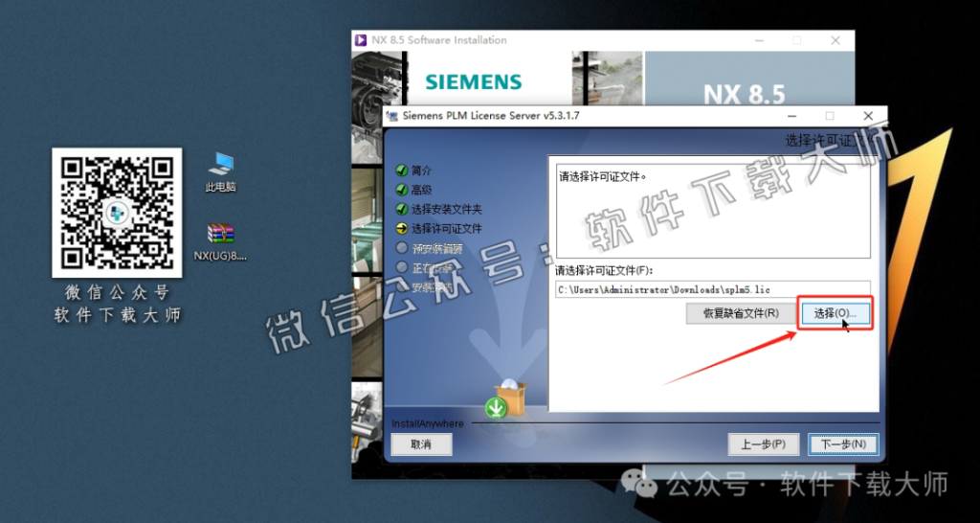Close the Siemens PLM License Server window
Viewport: 980px width, 523px height.
coord(867,116)
